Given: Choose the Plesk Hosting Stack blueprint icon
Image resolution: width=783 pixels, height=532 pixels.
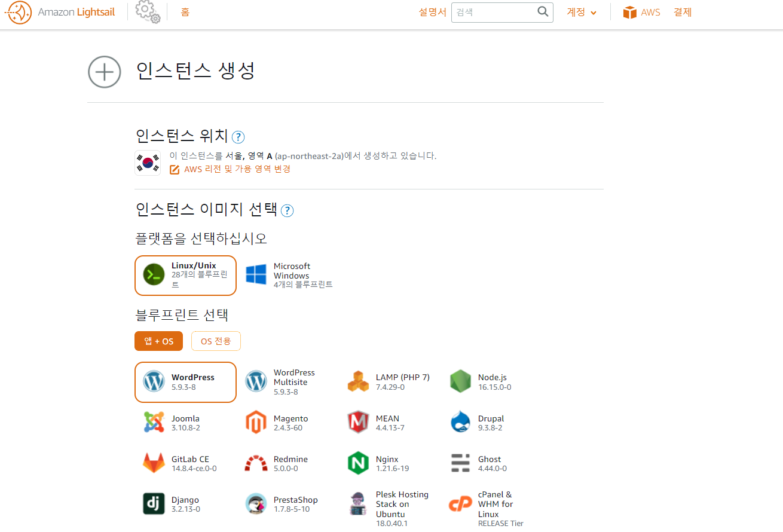Looking at the screenshot, I should (x=358, y=504).
